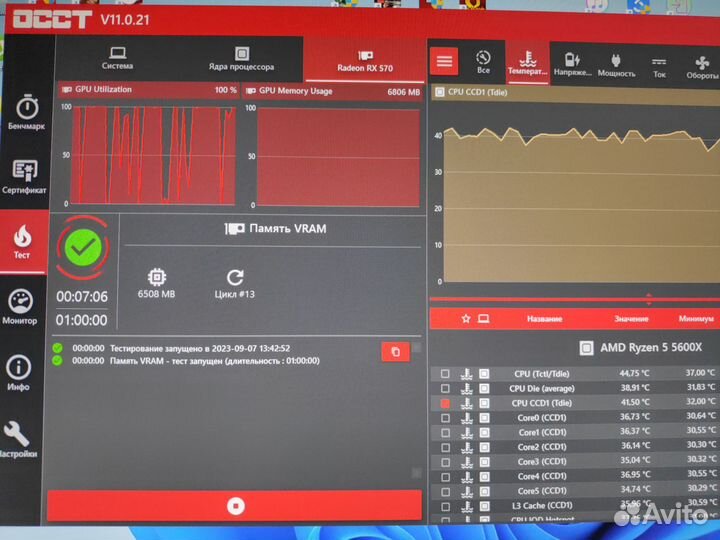
Task: Toggle checkbox for CPU (Tctl/Tdie)
Action: coord(445,374)
